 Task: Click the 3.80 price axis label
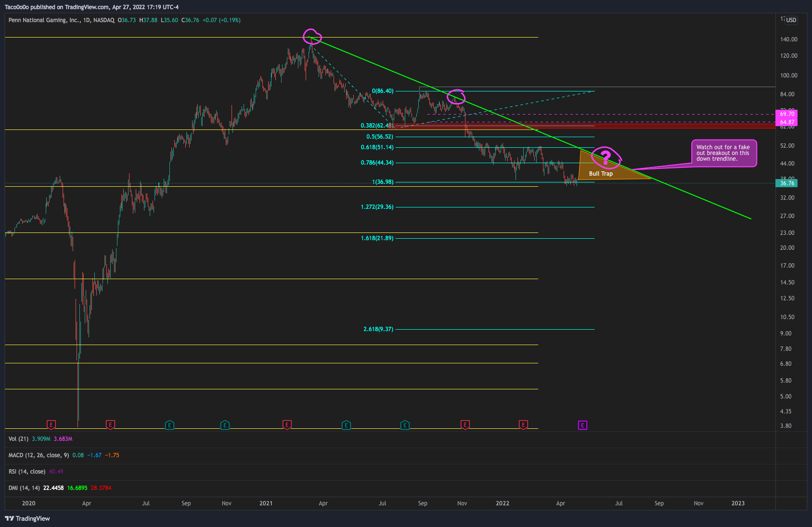point(786,426)
